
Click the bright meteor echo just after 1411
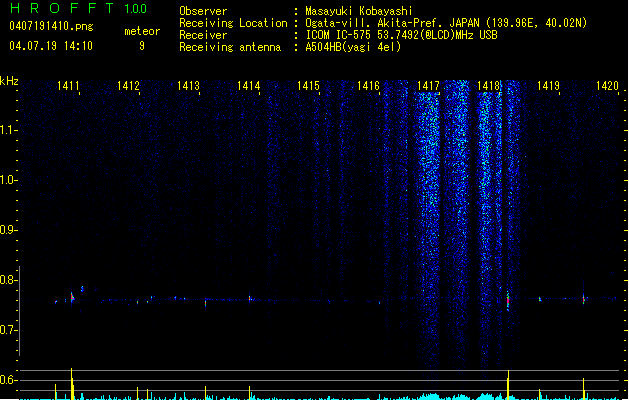72,298
